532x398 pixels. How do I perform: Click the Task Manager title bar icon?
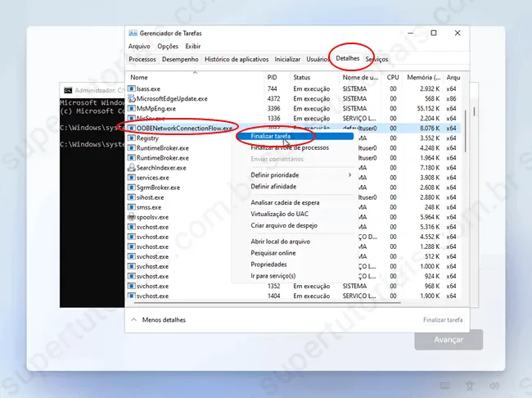click(x=133, y=33)
